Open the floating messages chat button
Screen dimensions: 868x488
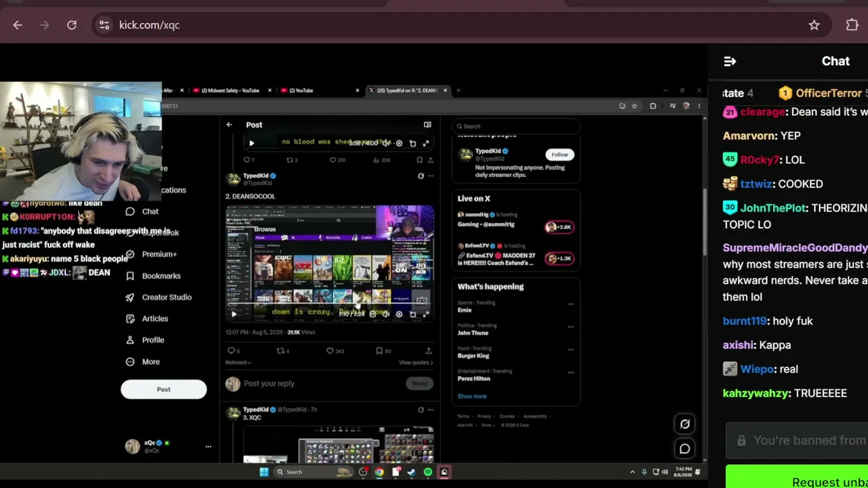(685, 449)
